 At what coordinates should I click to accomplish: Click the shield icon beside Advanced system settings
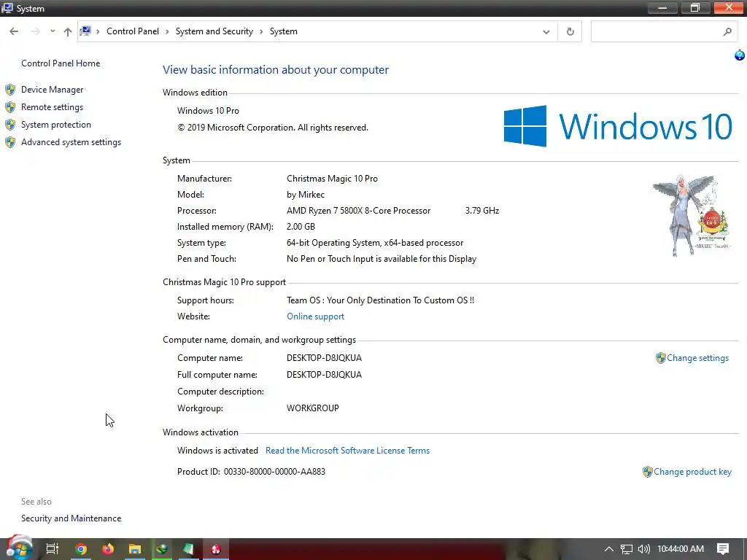pyautogui.click(x=10, y=142)
